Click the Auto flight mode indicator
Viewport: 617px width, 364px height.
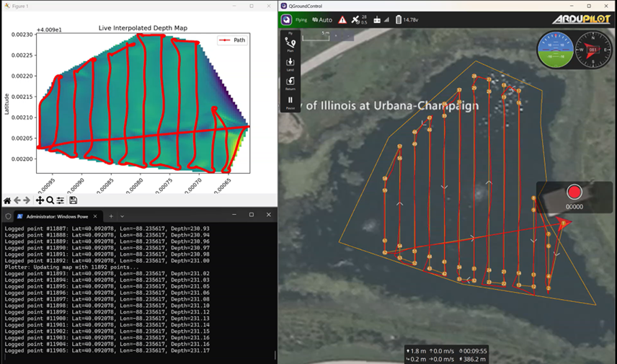322,19
